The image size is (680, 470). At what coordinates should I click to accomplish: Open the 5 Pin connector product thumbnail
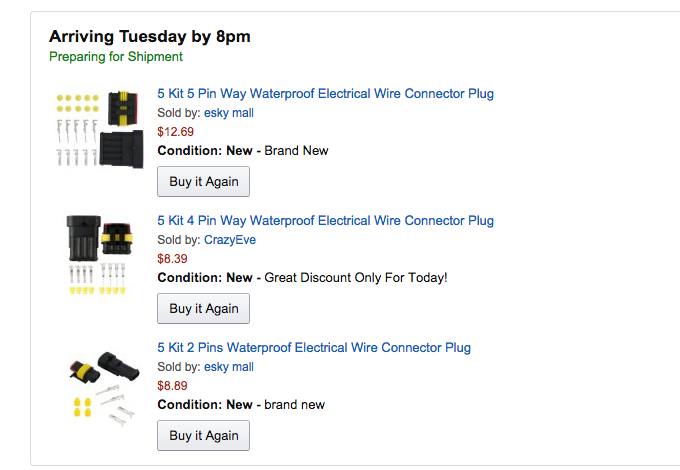point(97,130)
